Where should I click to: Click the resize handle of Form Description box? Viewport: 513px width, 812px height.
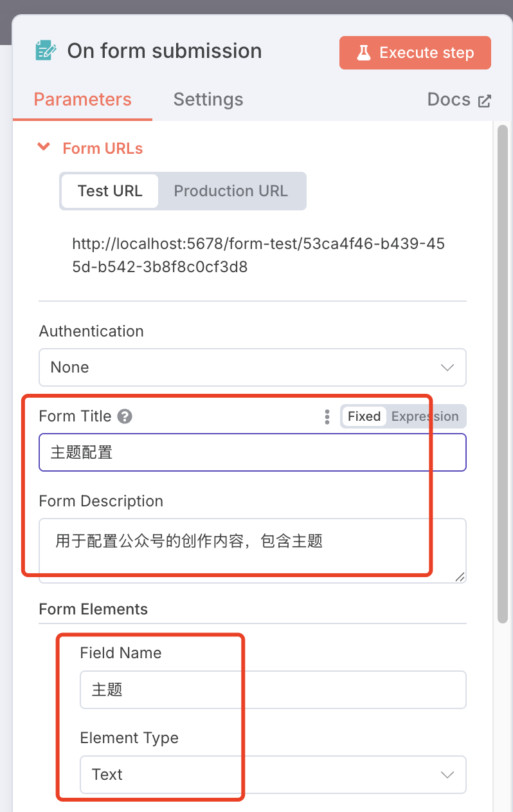pyautogui.click(x=460, y=577)
